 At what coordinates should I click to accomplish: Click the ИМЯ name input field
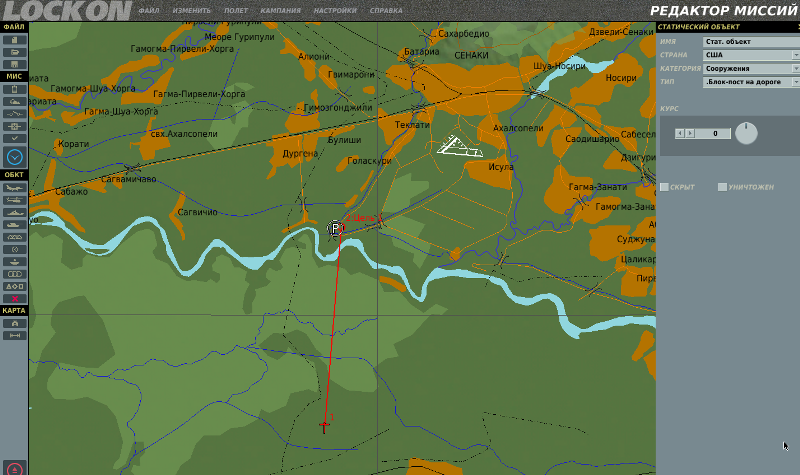point(751,41)
